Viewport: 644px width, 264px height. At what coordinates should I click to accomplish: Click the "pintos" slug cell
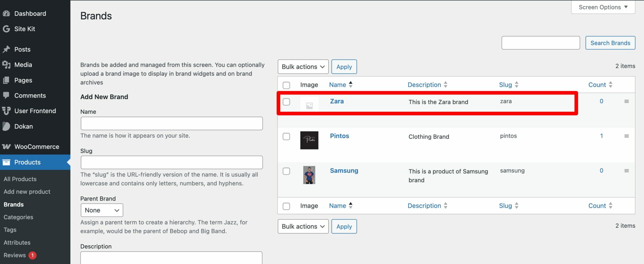(x=508, y=136)
